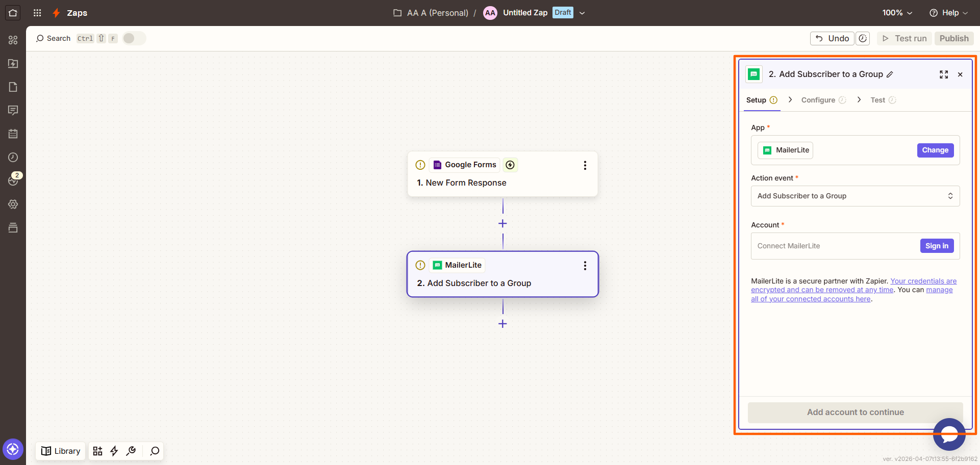Switch to the Test tab
The height and width of the screenshot is (465, 980).
pyautogui.click(x=883, y=100)
